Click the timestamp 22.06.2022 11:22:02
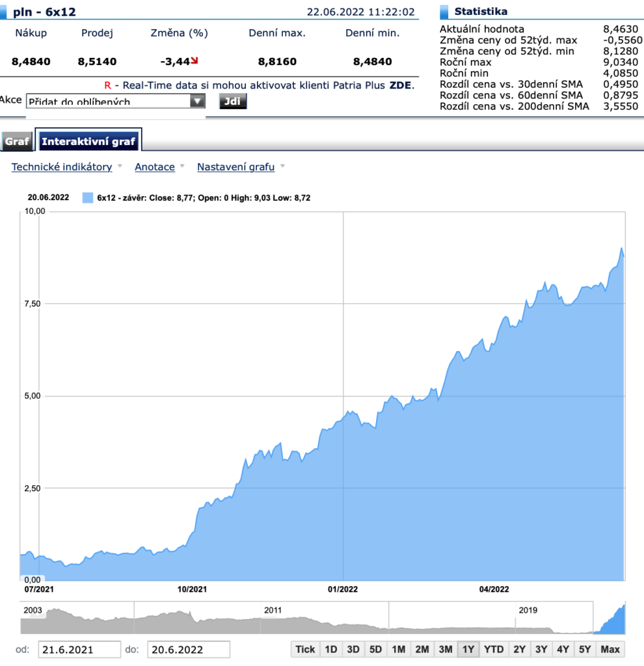The height and width of the screenshot is (666, 644). point(360,12)
